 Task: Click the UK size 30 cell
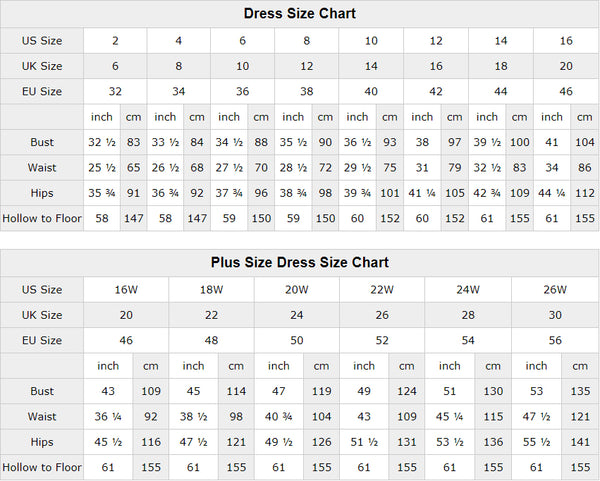553,315
